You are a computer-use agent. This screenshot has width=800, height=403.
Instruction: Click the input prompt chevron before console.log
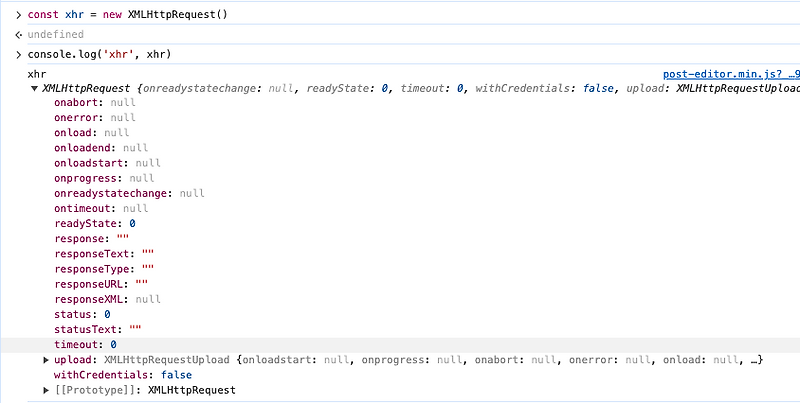tap(18, 55)
